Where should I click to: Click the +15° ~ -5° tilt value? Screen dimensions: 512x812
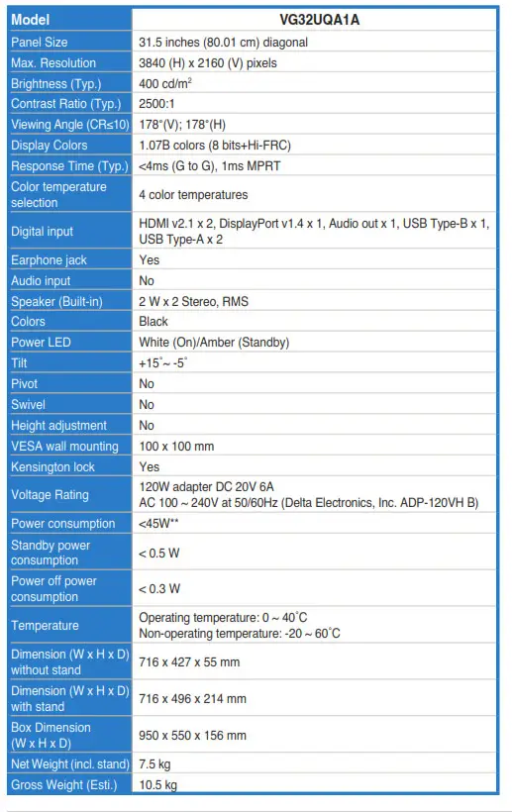click(163, 363)
